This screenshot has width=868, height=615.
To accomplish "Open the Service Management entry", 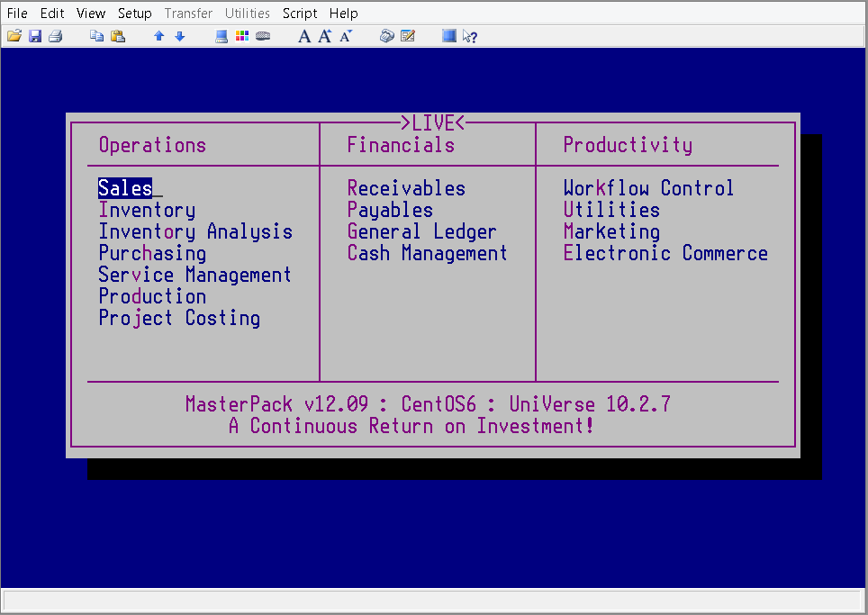I will [194, 275].
